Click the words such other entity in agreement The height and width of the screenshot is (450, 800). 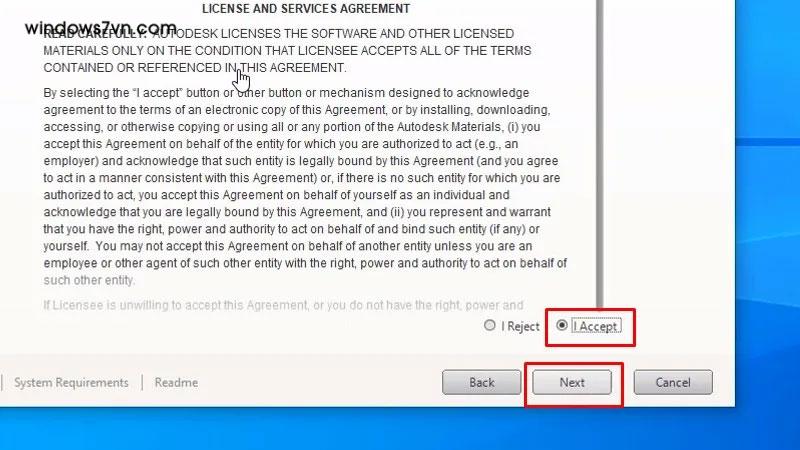[x=89, y=280]
